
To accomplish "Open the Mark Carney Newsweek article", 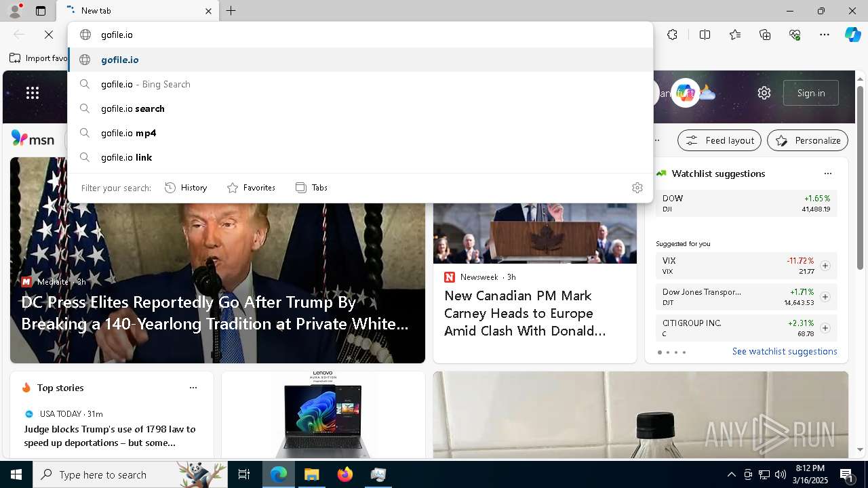I will coord(525,313).
